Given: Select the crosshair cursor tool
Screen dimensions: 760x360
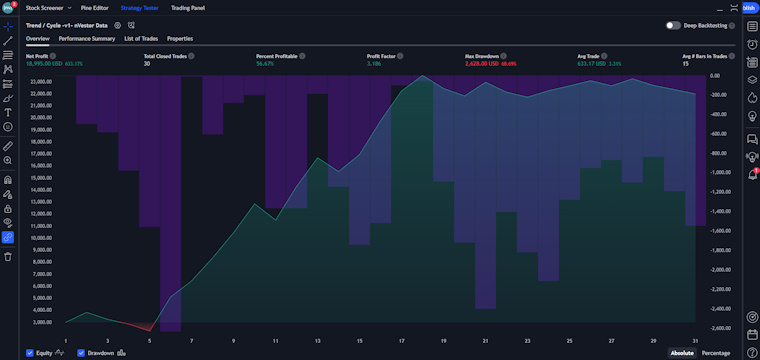Looking at the screenshot, I should (x=8, y=27).
